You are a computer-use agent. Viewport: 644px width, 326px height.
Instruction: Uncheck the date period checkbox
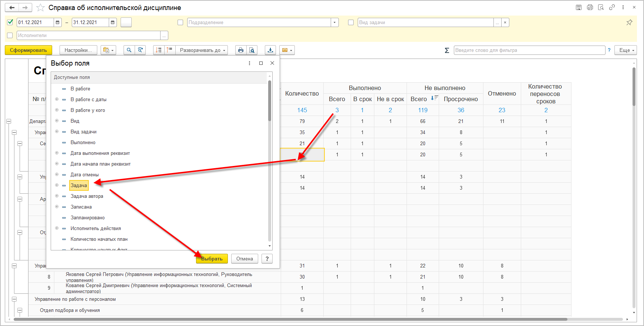[x=10, y=22]
